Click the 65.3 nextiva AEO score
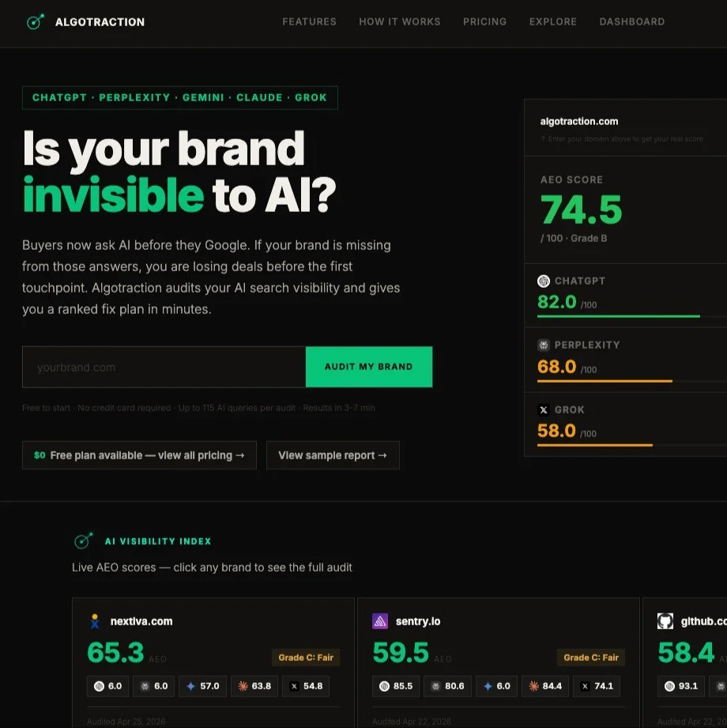This screenshot has width=727, height=728. pyautogui.click(x=115, y=652)
